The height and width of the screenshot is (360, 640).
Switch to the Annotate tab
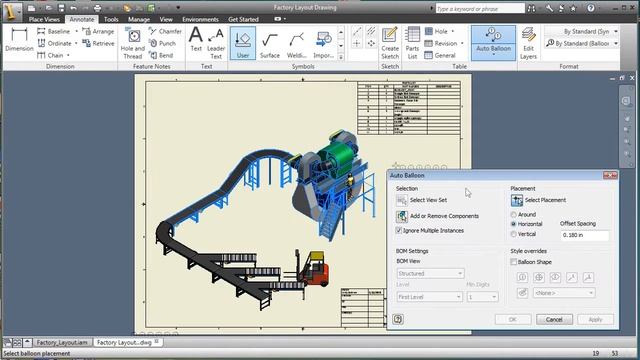[x=82, y=19]
